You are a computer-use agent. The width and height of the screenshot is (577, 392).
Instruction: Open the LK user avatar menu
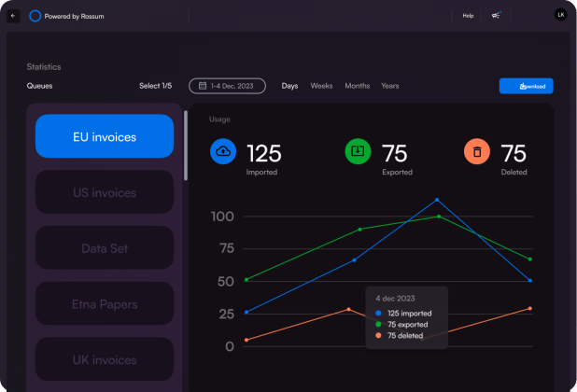(x=560, y=15)
